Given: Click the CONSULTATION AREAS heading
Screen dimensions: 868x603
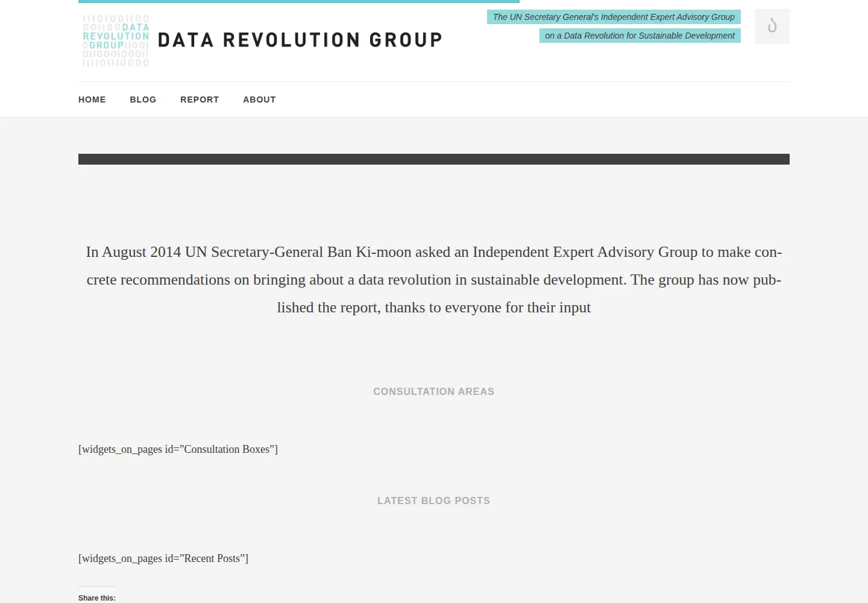Looking at the screenshot, I should [x=434, y=391].
